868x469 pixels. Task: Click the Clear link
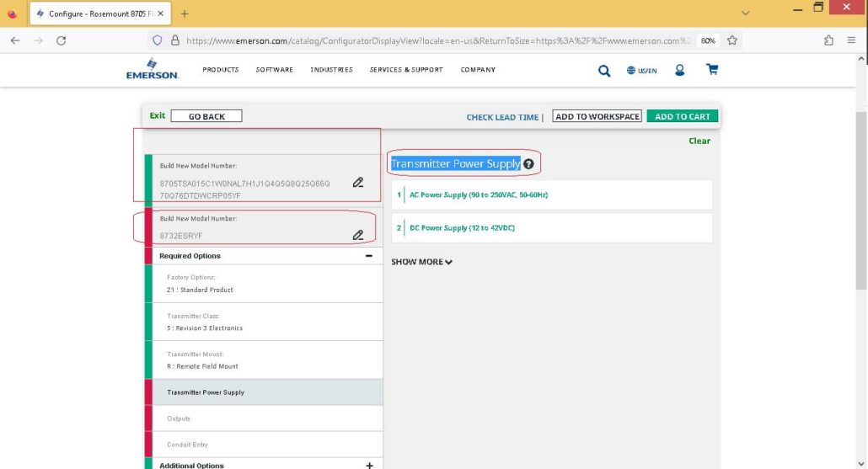[699, 141]
